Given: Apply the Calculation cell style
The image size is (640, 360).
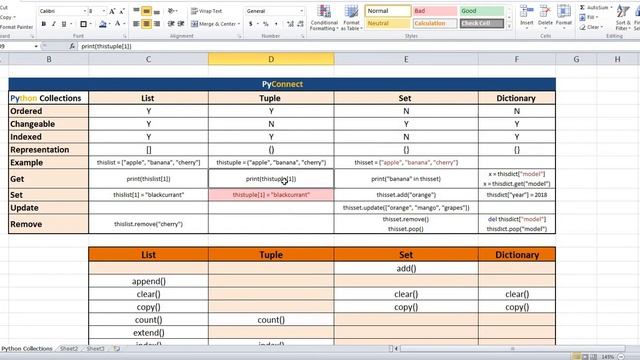Looking at the screenshot, I should (434, 24).
